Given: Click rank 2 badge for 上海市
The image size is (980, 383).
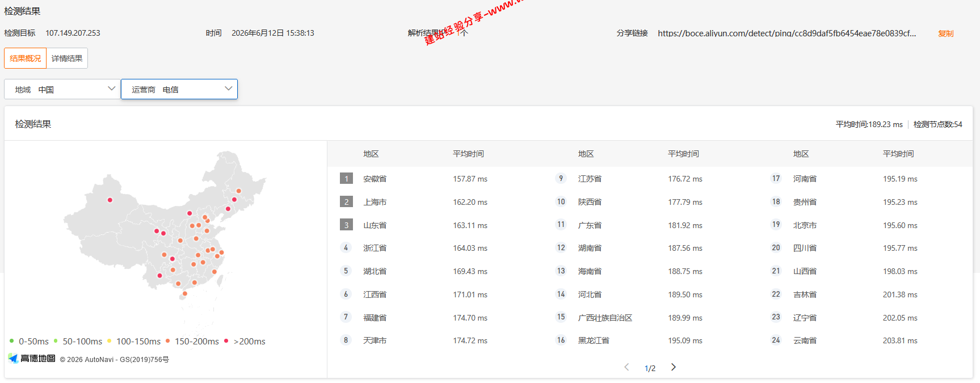Looking at the screenshot, I should [346, 202].
